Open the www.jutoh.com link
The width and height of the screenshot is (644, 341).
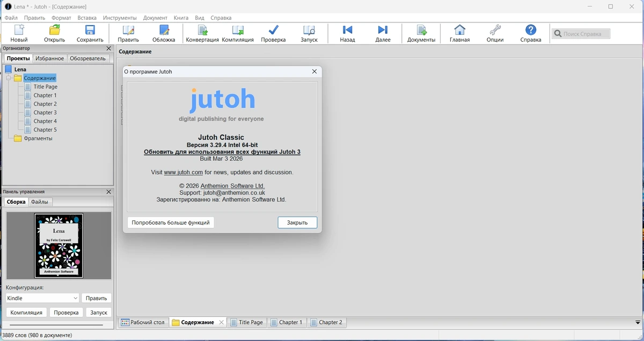(x=183, y=172)
